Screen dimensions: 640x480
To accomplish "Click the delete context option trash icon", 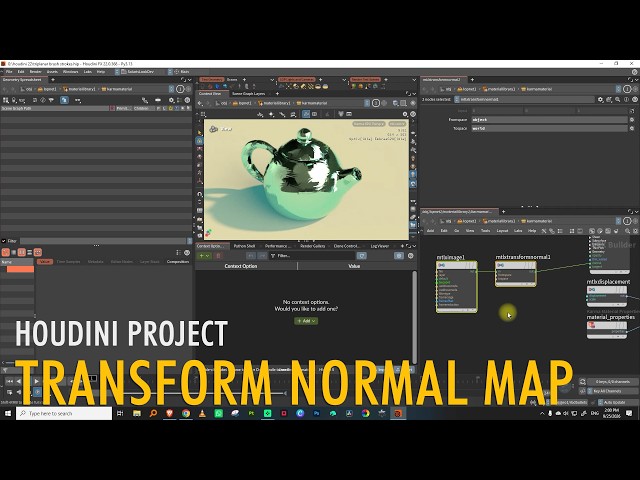I will coord(218,256).
